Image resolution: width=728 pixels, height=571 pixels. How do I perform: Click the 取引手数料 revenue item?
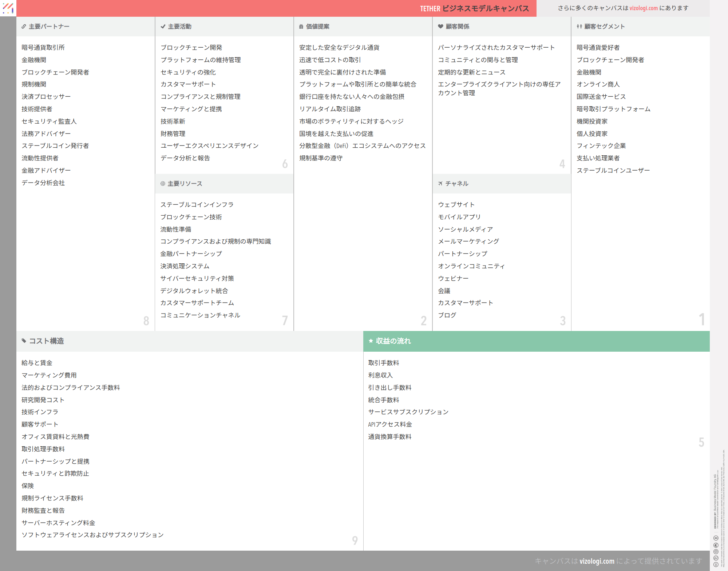tap(384, 363)
